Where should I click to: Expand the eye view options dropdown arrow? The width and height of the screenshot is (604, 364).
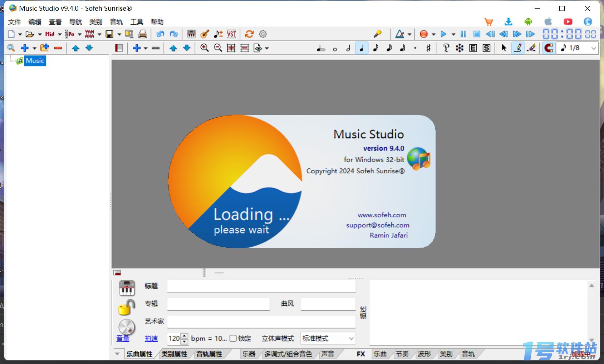(x=267, y=48)
